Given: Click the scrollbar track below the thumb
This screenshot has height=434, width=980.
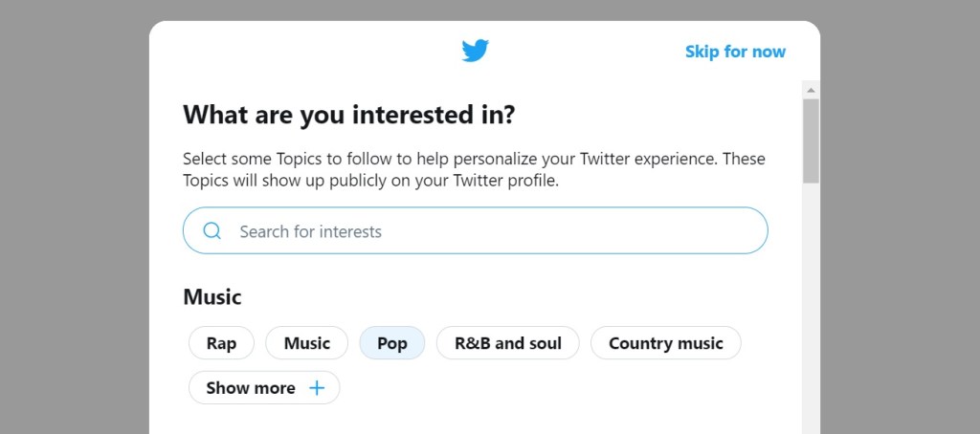Looking at the screenshot, I should click(811, 306).
